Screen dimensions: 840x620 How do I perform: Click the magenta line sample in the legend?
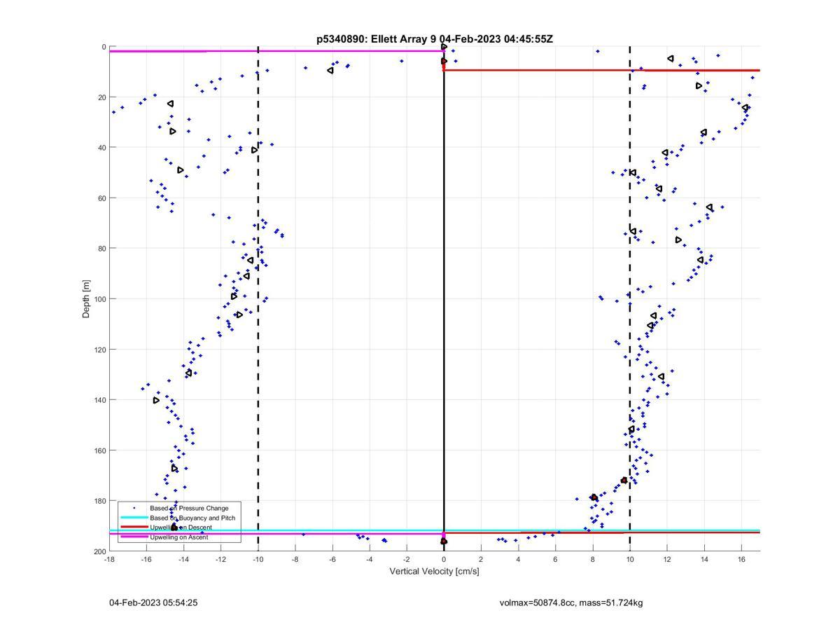[134, 537]
